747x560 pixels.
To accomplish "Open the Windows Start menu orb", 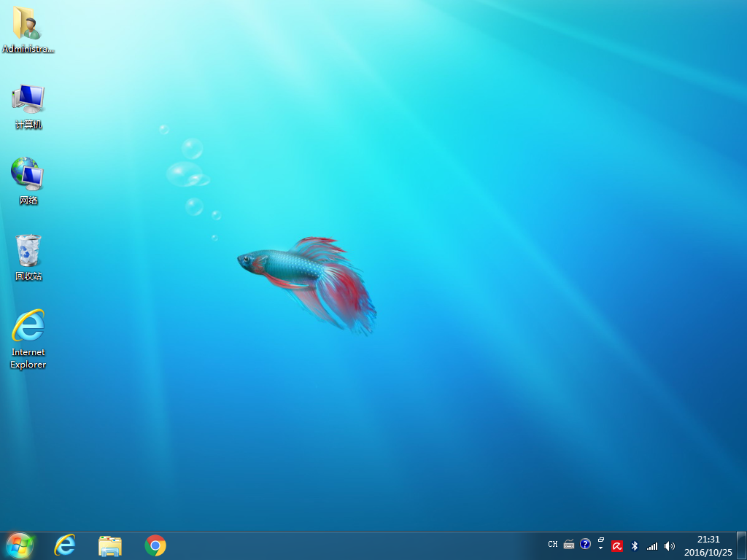I will [x=20, y=545].
